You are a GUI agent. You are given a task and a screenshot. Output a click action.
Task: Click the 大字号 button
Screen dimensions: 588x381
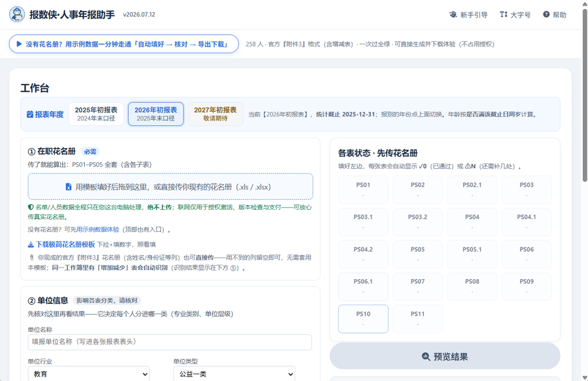(515, 15)
